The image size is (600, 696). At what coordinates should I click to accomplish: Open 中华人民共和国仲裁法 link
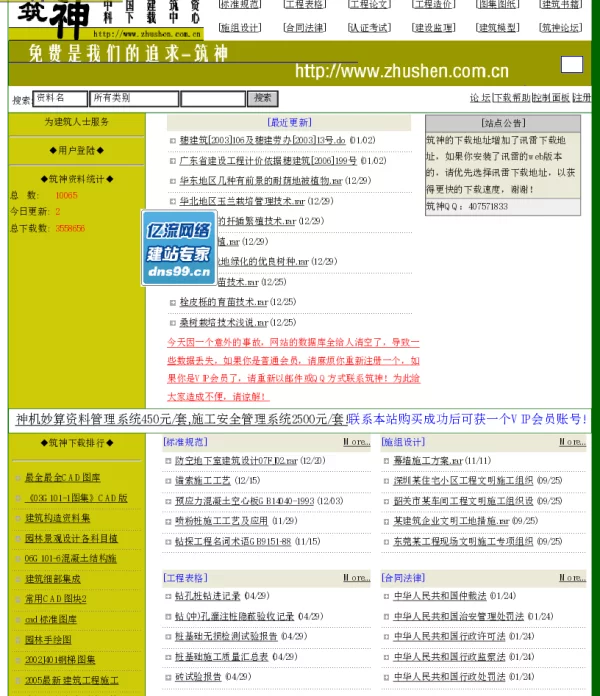click(440, 596)
